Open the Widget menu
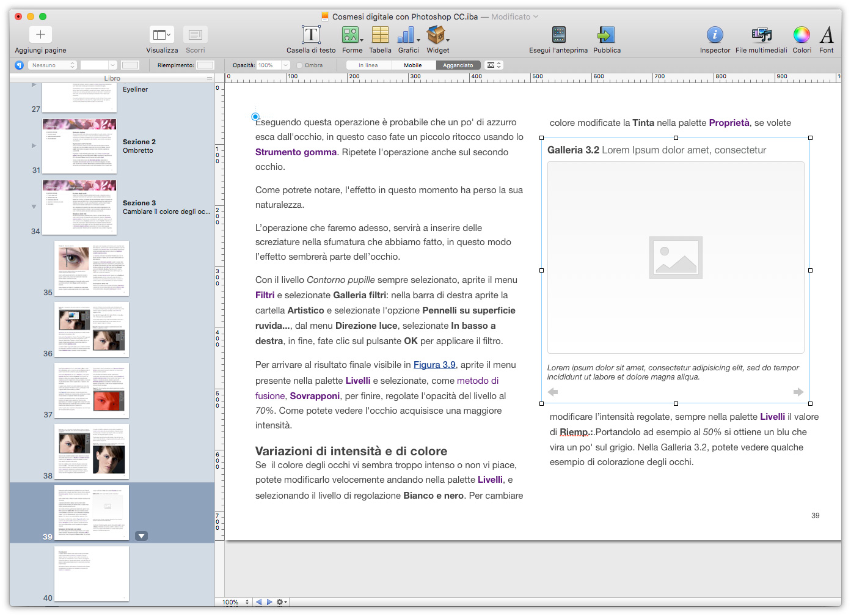The width and height of the screenshot is (851, 616). [x=437, y=35]
